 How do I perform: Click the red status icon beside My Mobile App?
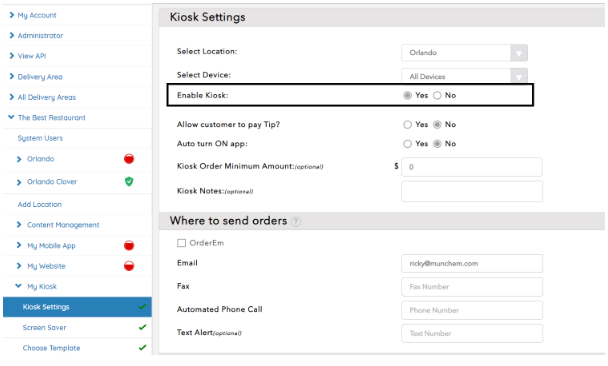[129, 245]
